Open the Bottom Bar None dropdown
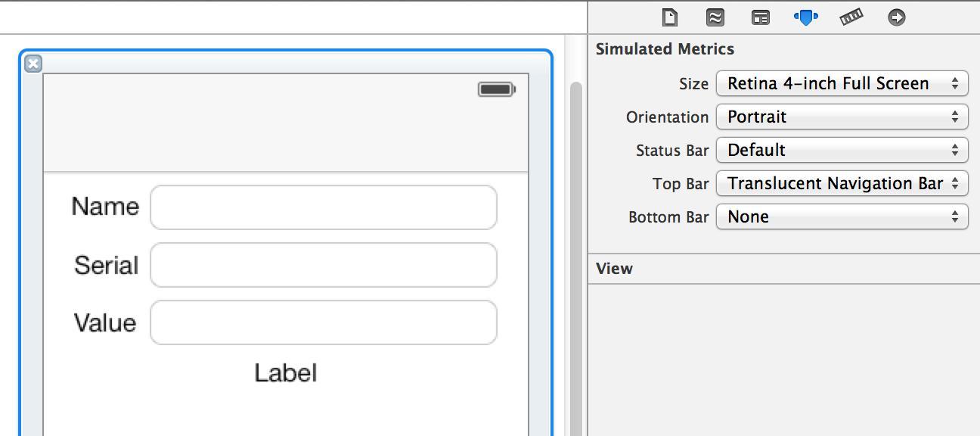This screenshot has height=436, width=980. pos(842,216)
